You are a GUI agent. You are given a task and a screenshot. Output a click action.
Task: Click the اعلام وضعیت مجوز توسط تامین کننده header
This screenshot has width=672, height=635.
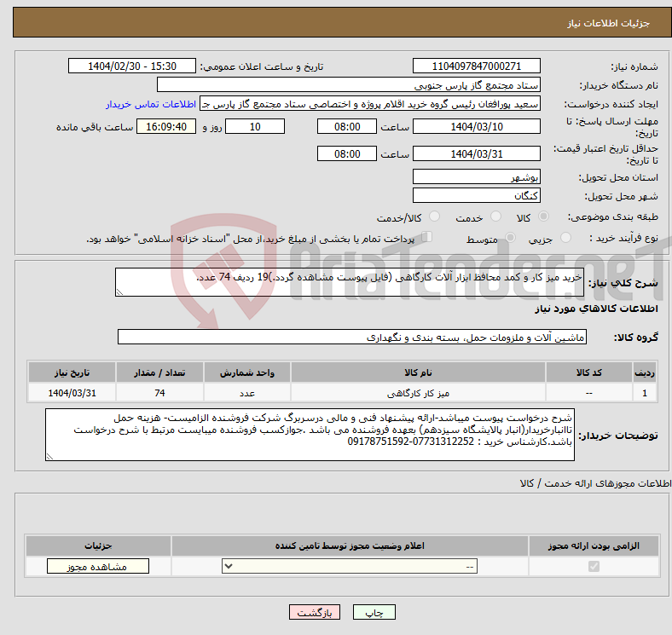(x=350, y=546)
